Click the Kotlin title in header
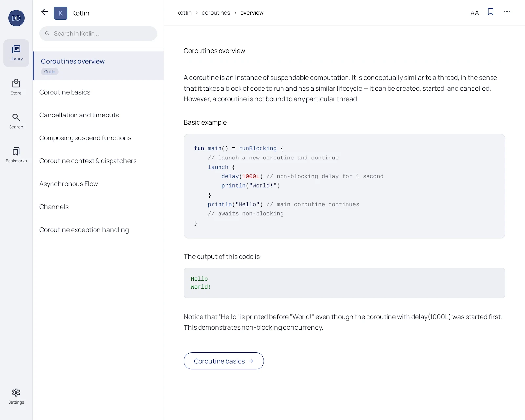Viewport: 525px width, 420px height. 80,13
